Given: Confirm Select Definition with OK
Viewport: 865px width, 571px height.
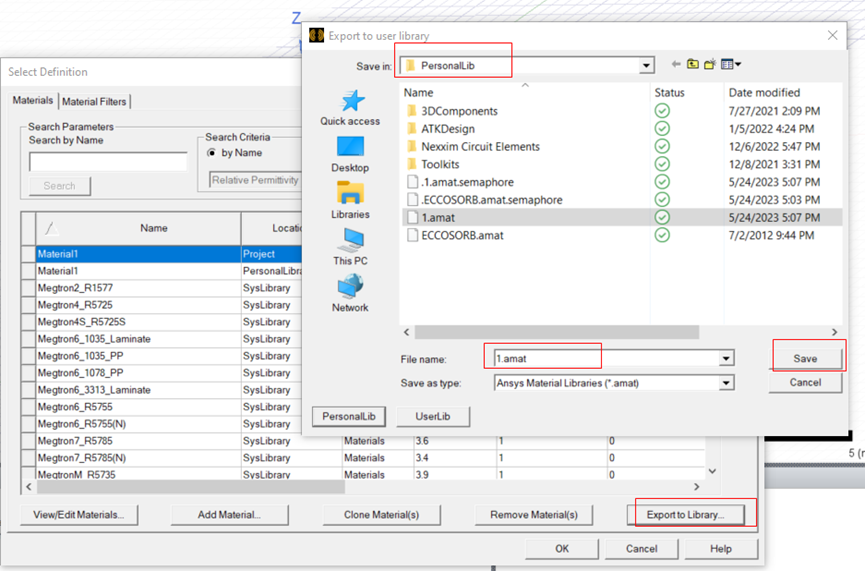Looking at the screenshot, I should click(x=562, y=549).
